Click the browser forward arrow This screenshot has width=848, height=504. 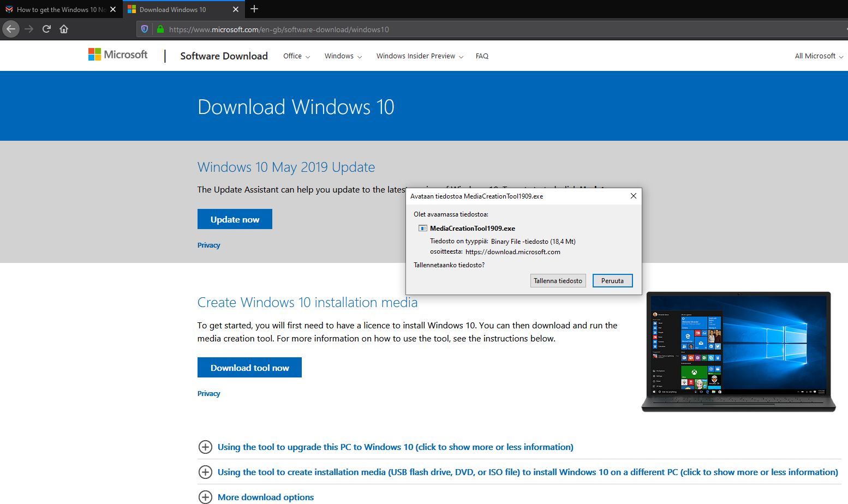click(x=29, y=29)
